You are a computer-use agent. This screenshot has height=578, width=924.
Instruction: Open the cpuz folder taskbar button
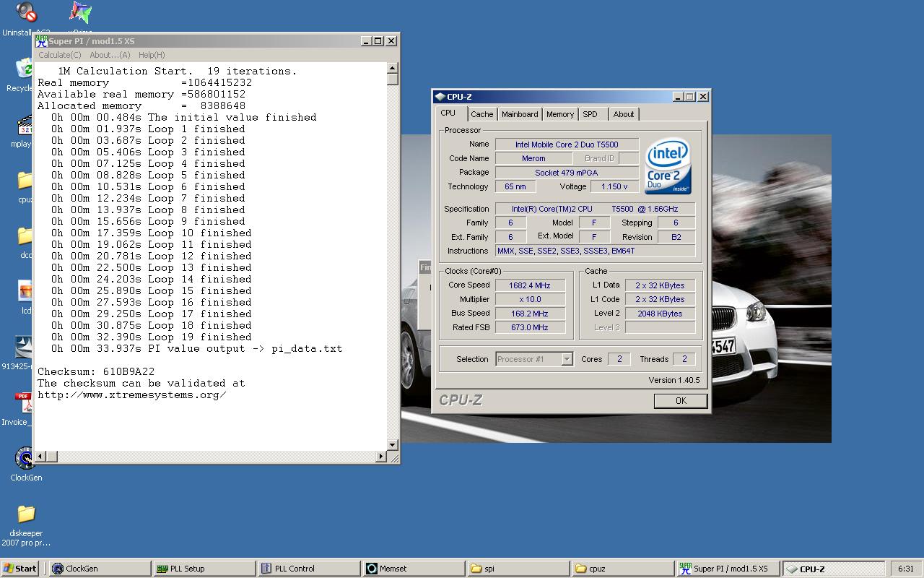point(624,569)
